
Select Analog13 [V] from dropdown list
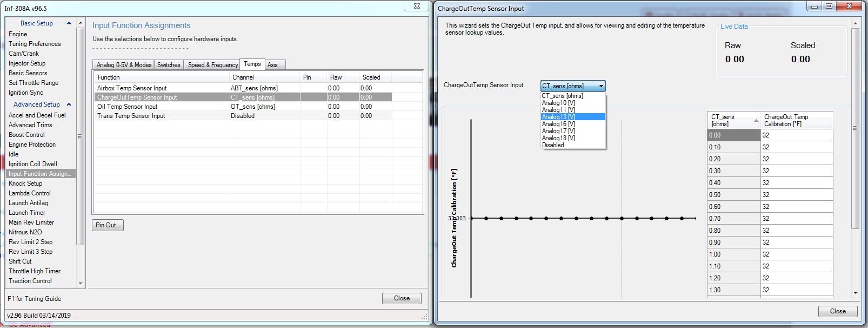click(573, 117)
